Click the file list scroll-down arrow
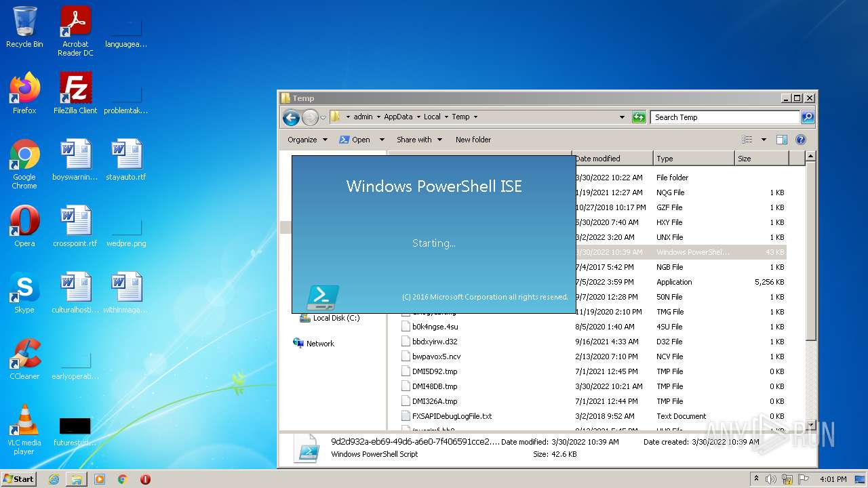The width and height of the screenshot is (868, 488). (810, 426)
